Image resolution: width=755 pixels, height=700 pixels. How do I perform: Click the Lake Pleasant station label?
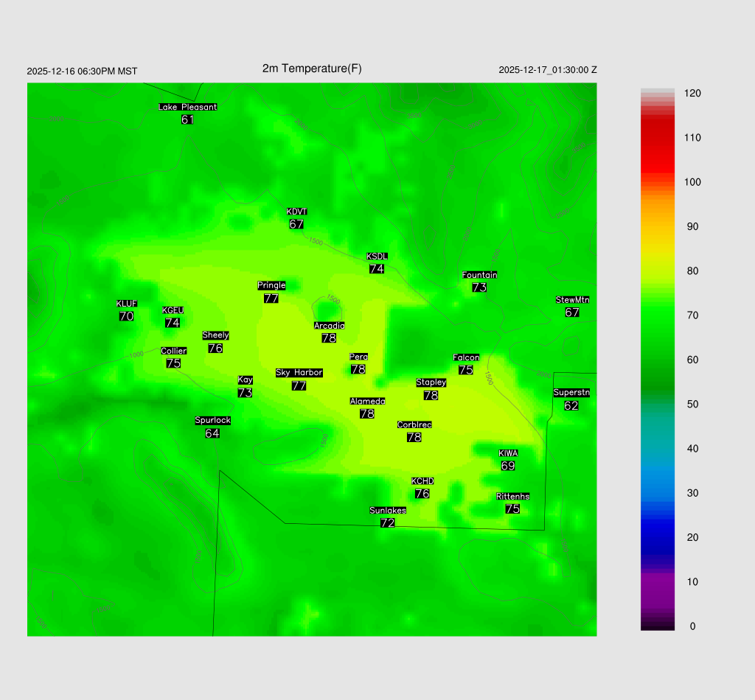click(187, 107)
